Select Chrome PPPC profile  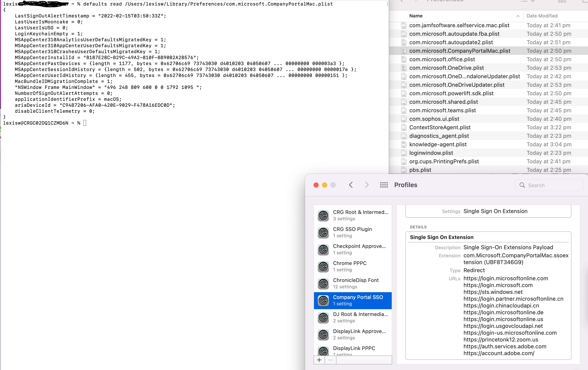pos(353,266)
